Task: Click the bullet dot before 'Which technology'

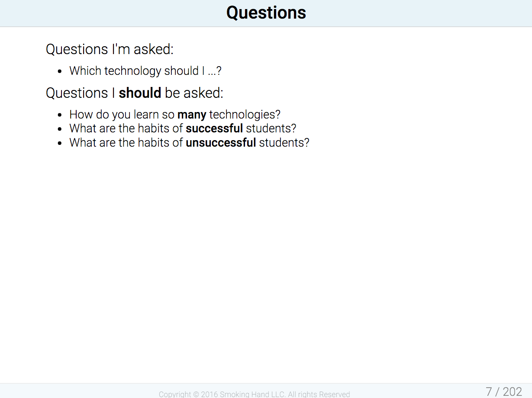Action: (x=60, y=71)
